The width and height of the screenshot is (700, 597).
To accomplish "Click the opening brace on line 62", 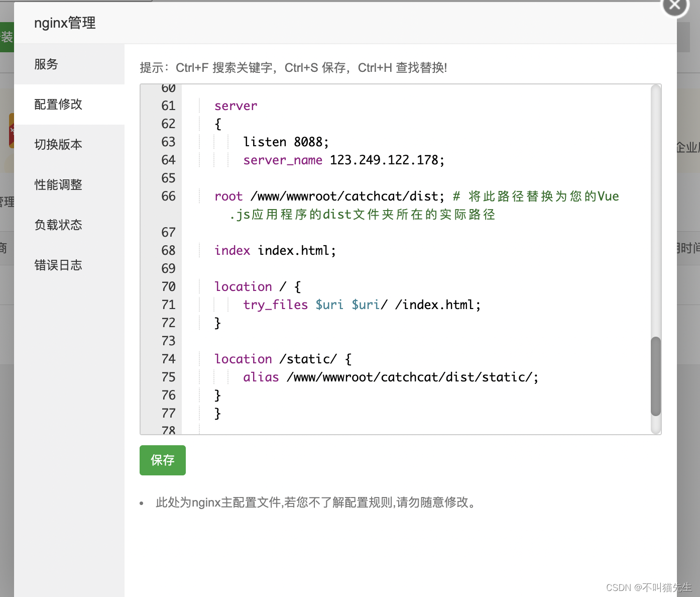I will [x=218, y=124].
